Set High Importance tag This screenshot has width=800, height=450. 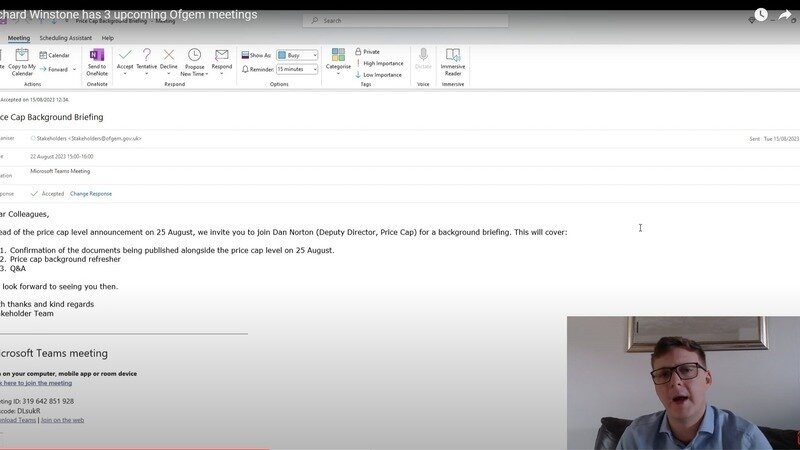tap(380, 63)
